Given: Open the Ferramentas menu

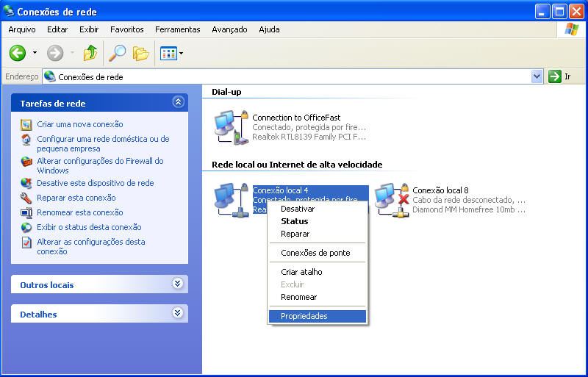Looking at the screenshot, I should [177, 29].
